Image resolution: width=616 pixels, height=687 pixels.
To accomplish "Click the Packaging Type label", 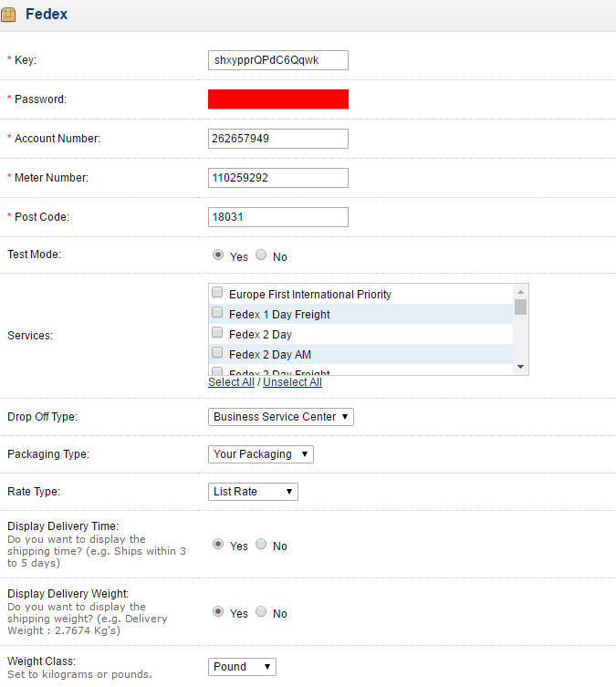I will [x=48, y=454].
